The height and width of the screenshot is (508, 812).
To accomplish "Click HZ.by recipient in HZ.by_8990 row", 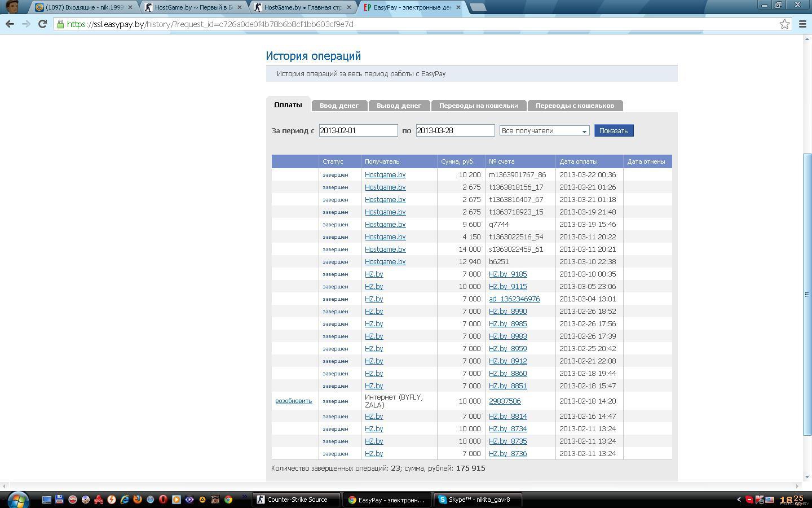I will [x=374, y=311].
